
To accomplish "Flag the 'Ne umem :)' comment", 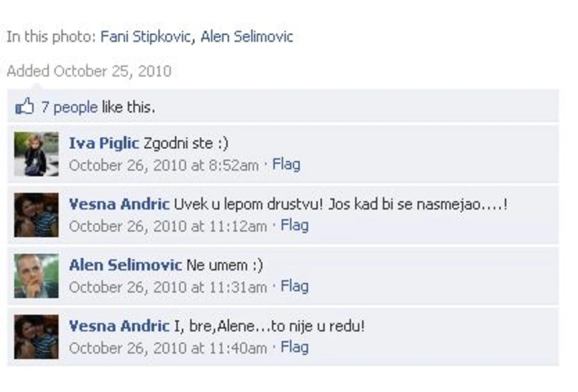I will 294,286.
